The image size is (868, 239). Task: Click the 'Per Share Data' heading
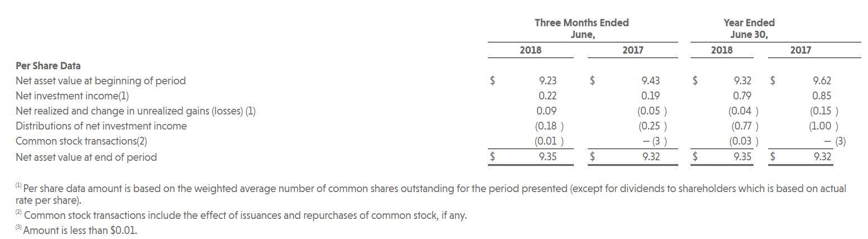click(x=48, y=65)
